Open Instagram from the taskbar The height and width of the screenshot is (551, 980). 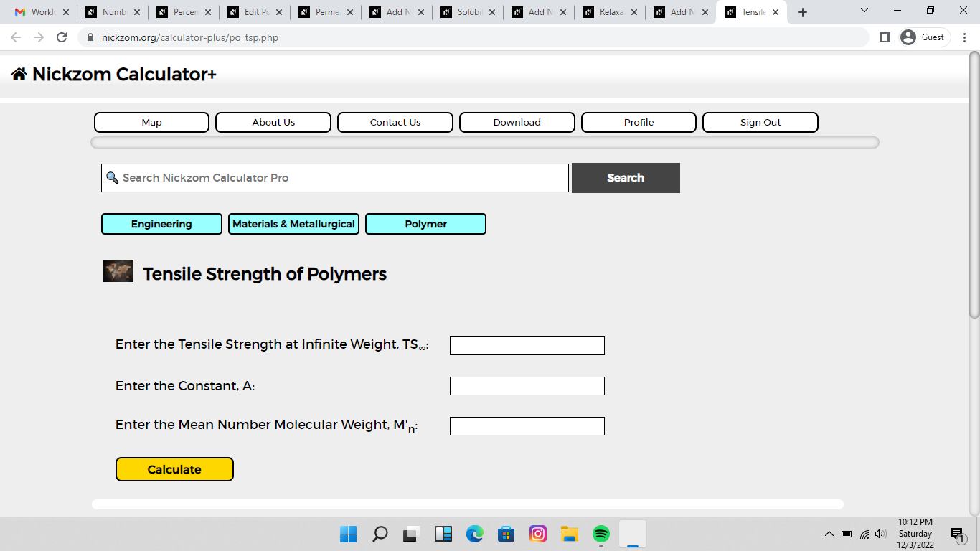coord(538,534)
